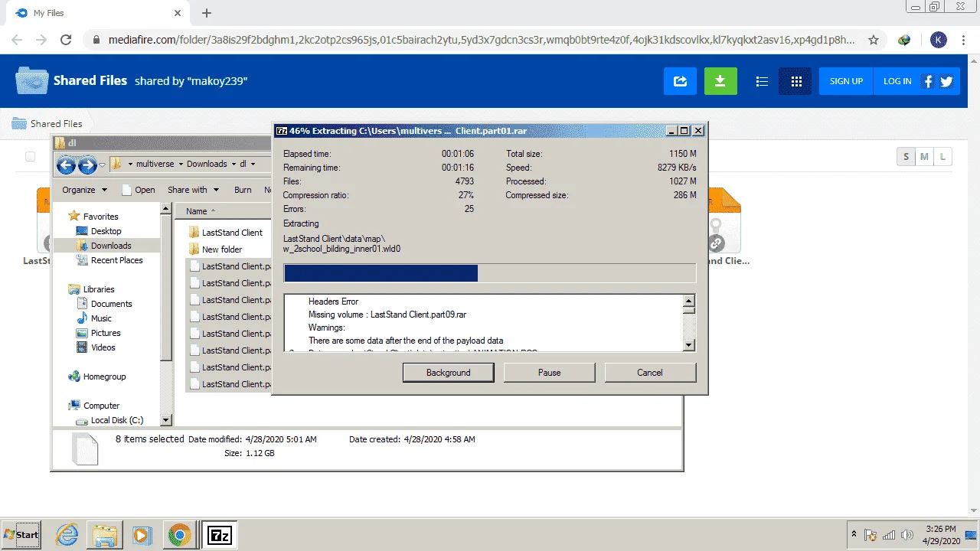Select the M thumbnail size option
Viewport: 980px width, 551px height.
[x=925, y=157]
